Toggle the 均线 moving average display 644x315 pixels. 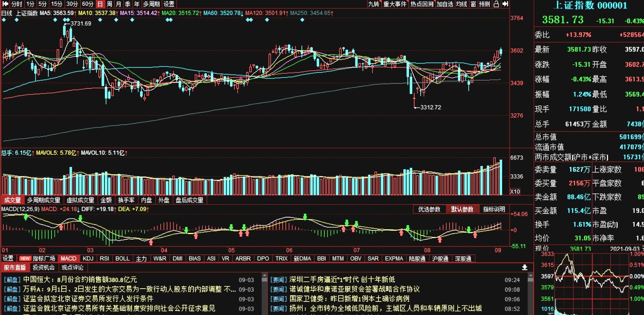click(x=461, y=4)
